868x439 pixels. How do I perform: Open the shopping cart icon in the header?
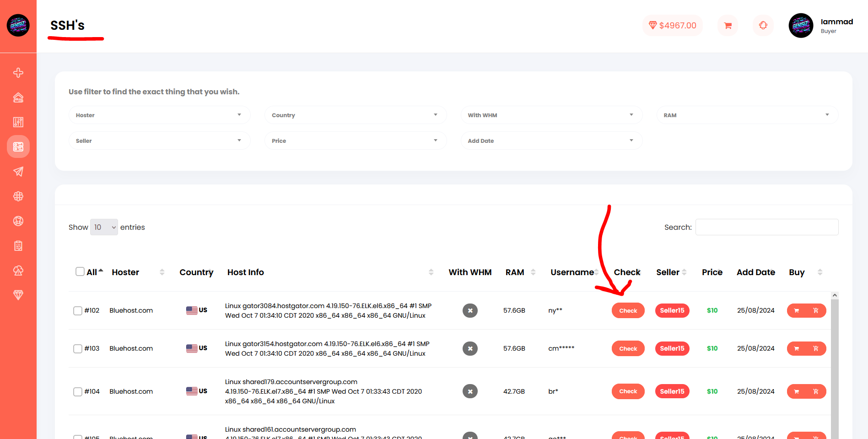click(728, 26)
